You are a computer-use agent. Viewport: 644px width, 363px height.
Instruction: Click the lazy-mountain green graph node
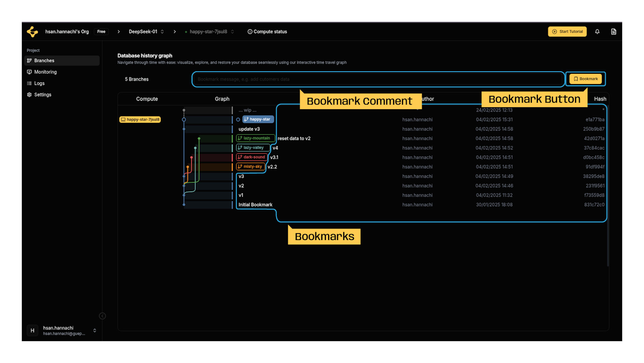tap(199, 138)
